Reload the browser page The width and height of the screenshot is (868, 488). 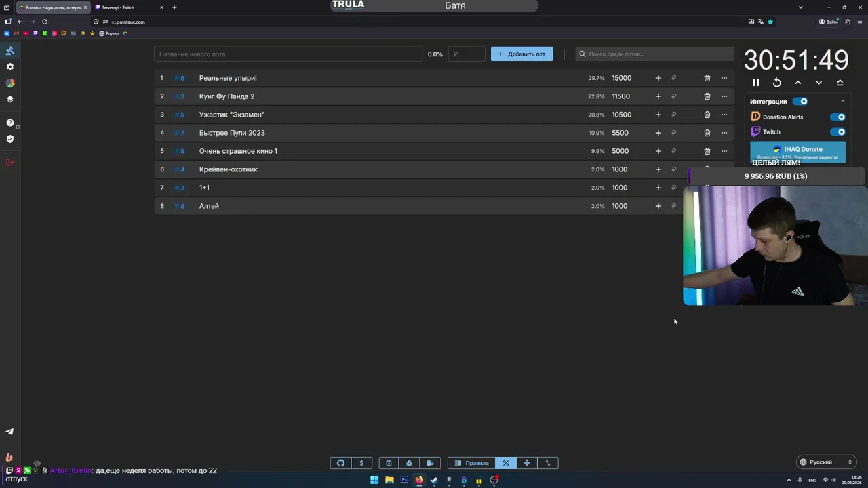45,22
